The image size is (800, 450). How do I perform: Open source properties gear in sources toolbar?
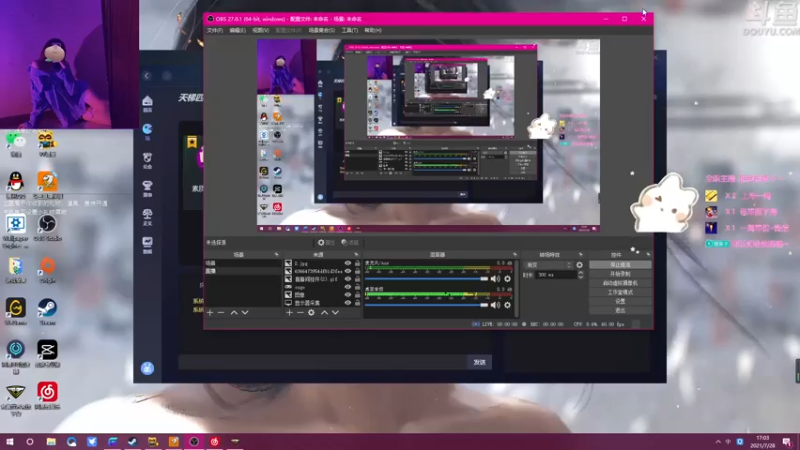point(311,312)
